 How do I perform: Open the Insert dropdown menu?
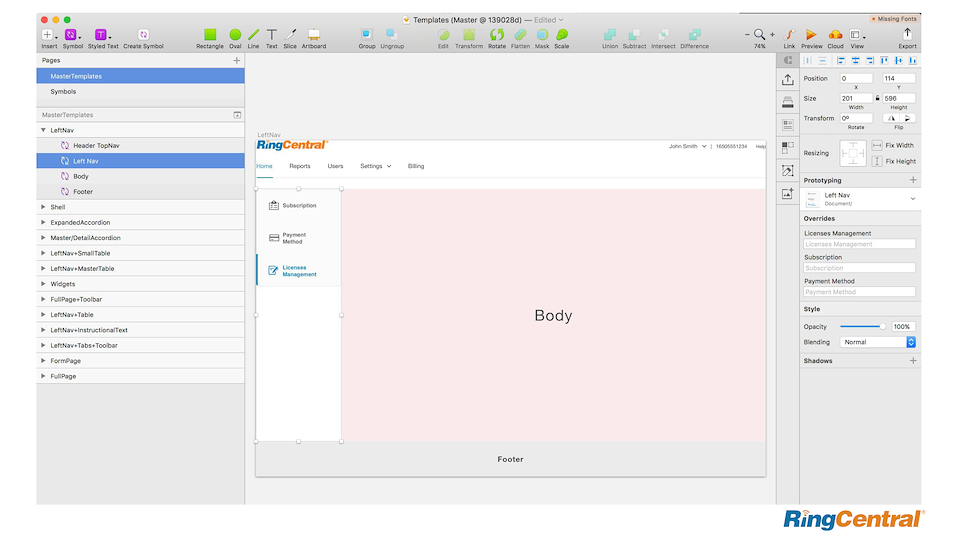click(x=49, y=35)
